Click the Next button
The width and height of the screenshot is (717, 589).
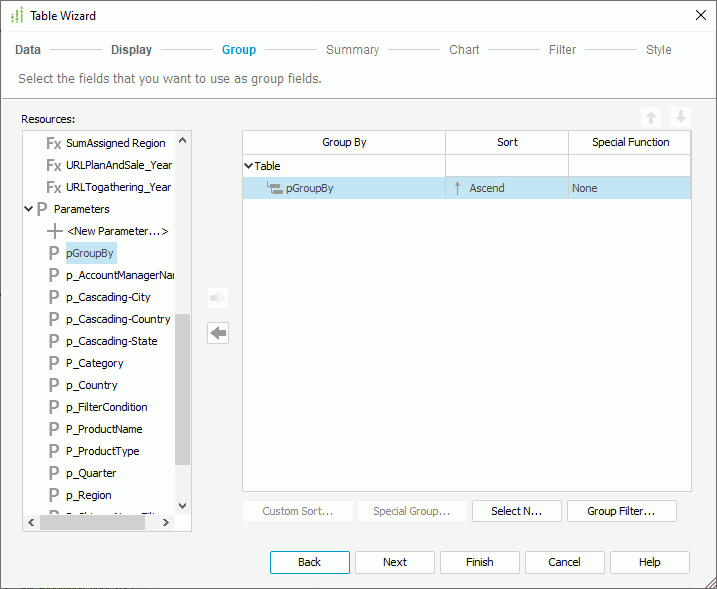[x=395, y=562]
